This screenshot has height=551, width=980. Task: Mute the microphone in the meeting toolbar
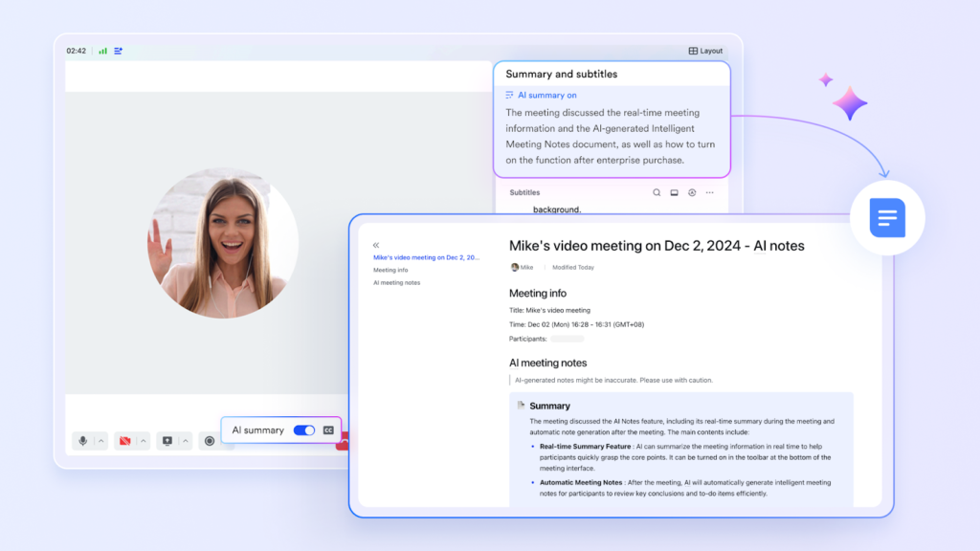[83, 441]
